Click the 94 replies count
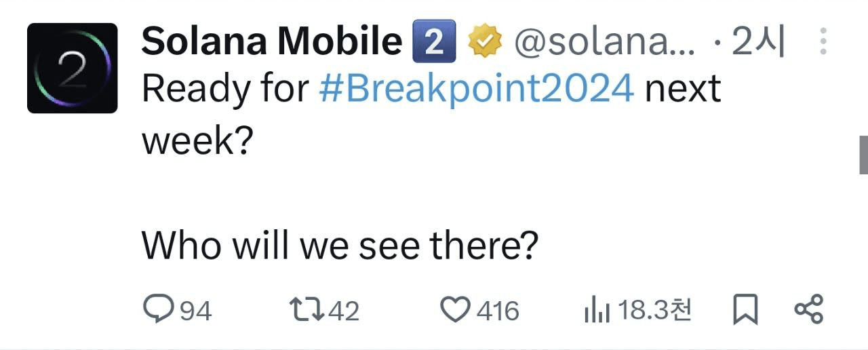This screenshot has height=350, width=868. click(196, 311)
